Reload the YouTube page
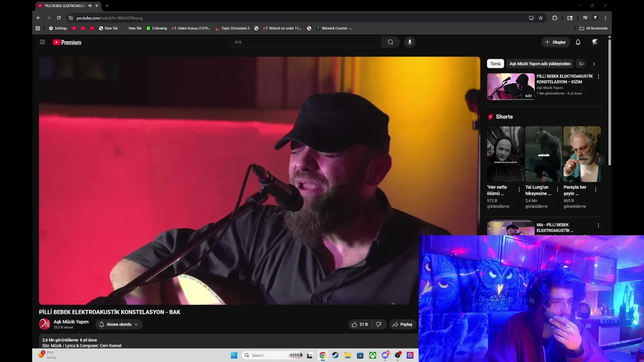 [x=58, y=18]
